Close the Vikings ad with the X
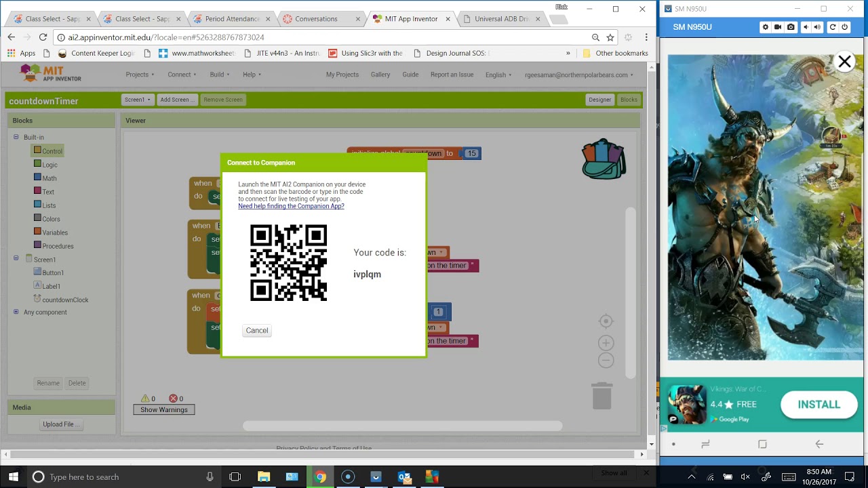The width and height of the screenshot is (868, 488). [x=844, y=62]
